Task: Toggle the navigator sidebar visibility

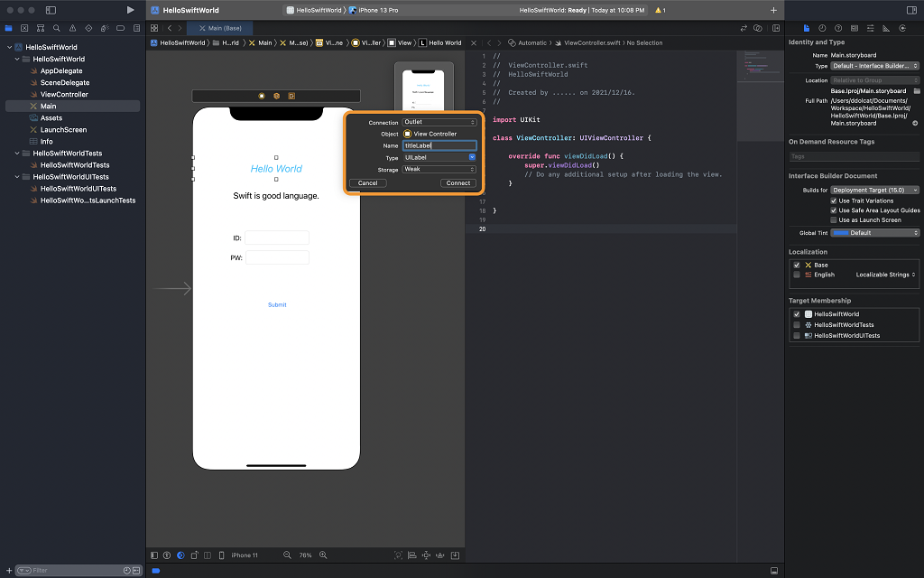Action: (x=51, y=10)
